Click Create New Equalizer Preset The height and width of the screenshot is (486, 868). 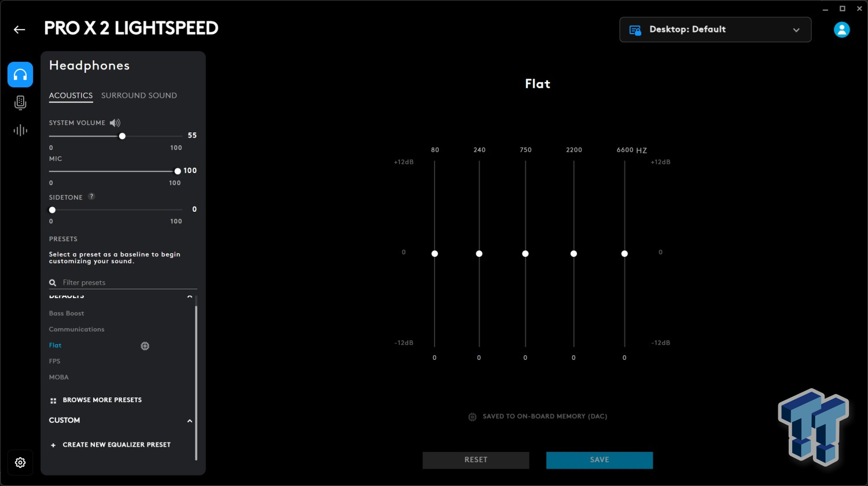116,445
